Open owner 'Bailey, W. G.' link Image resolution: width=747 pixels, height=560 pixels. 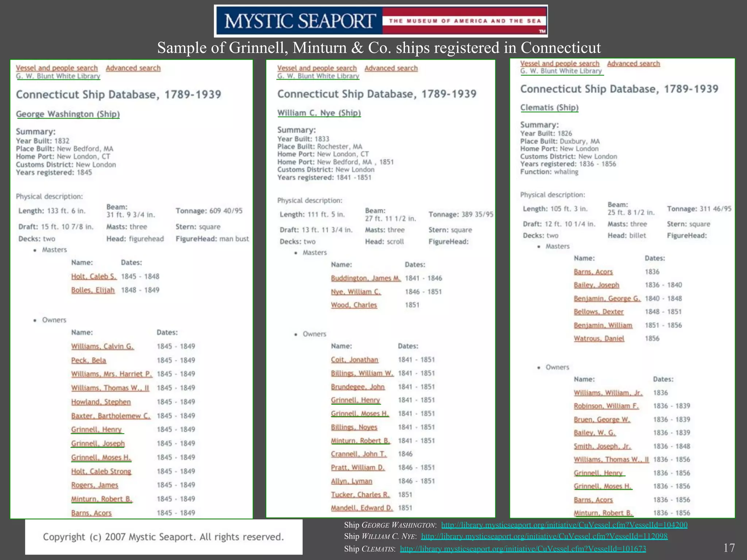coord(595,433)
